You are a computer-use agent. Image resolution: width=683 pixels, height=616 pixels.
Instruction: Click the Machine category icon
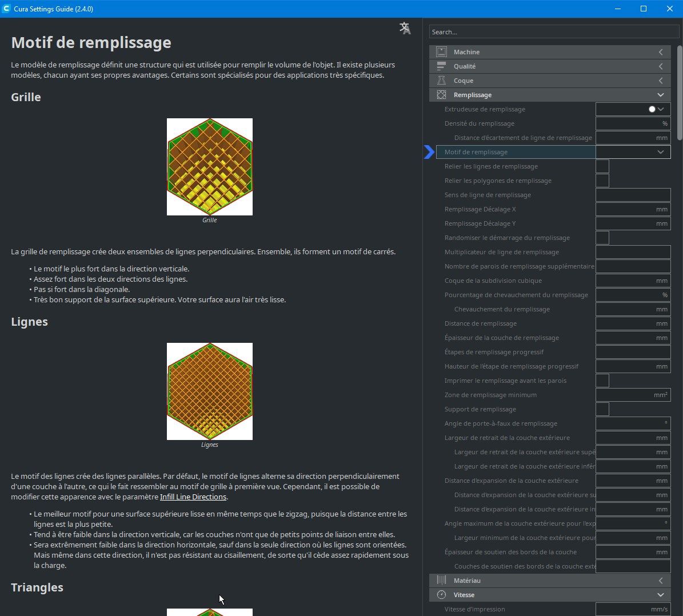click(441, 52)
